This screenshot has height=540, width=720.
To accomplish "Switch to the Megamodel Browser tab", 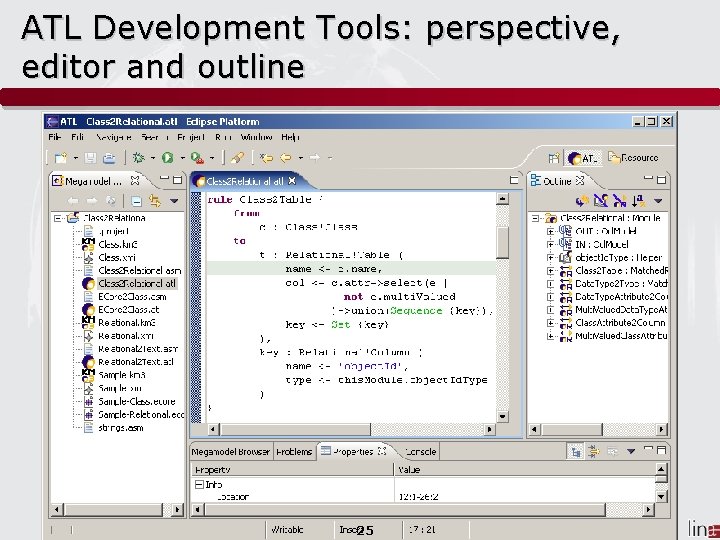I will 231,452.
